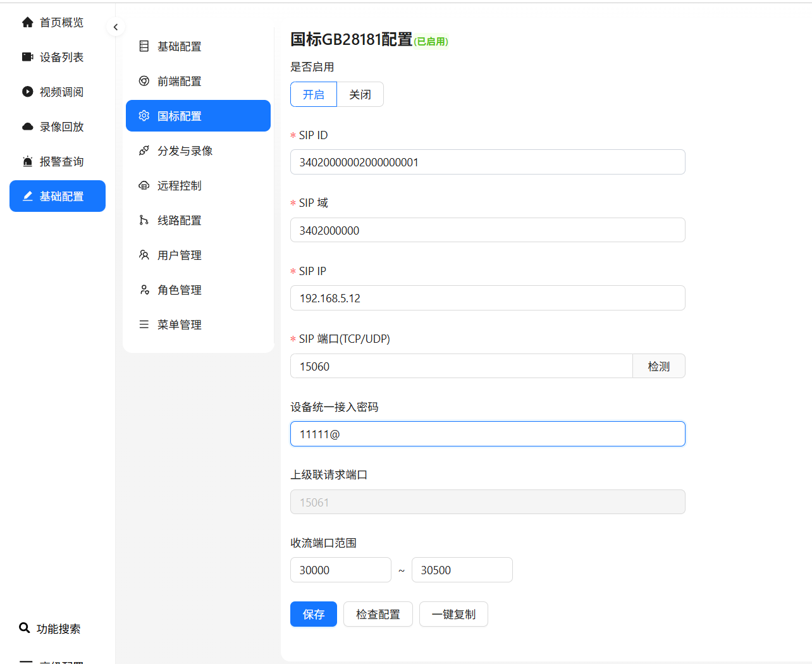Select the 关闭 disable option
The width and height of the screenshot is (812, 664).
pyautogui.click(x=360, y=94)
